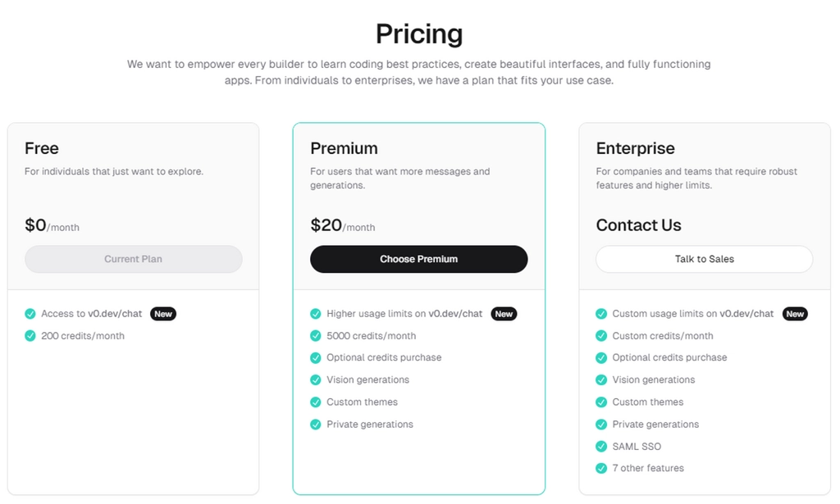Open v0.dev/chat link in Free plan
Screen dimensions: 840x504
pyautogui.click(x=115, y=314)
